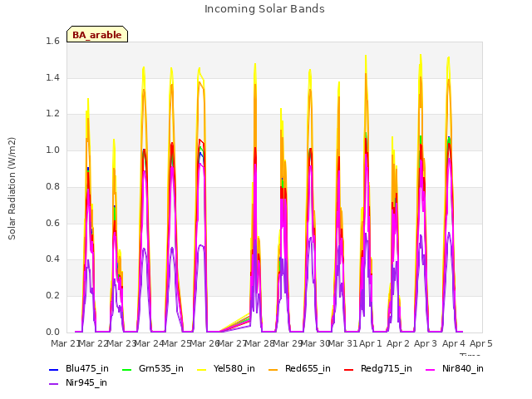Click the Redg715_in red legend swatch
The height and width of the screenshot is (399, 532).
(349, 369)
